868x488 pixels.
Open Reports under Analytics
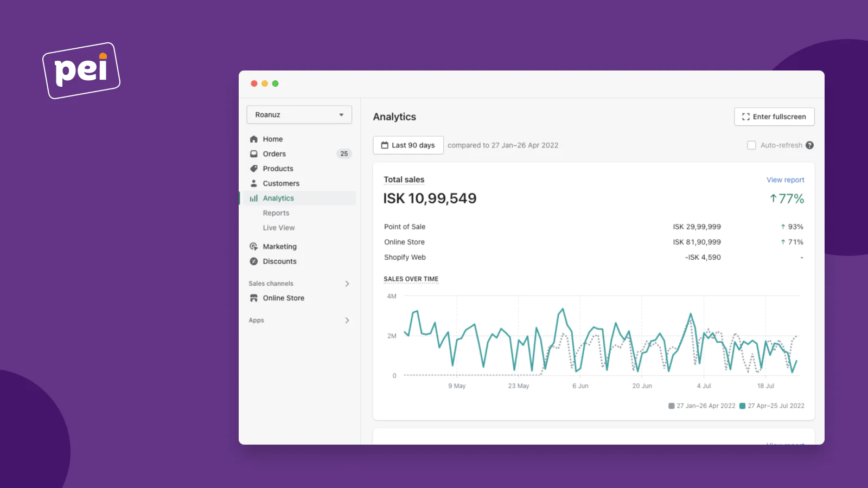pos(276,213)
